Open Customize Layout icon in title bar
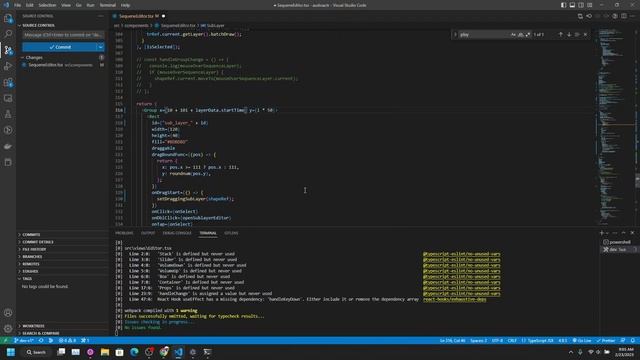 tap(590, 5)
